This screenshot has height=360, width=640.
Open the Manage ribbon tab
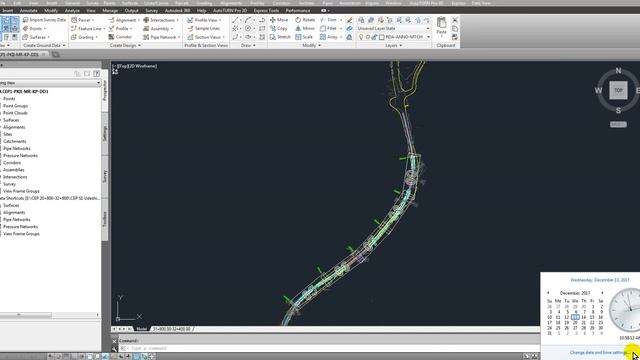110,11
